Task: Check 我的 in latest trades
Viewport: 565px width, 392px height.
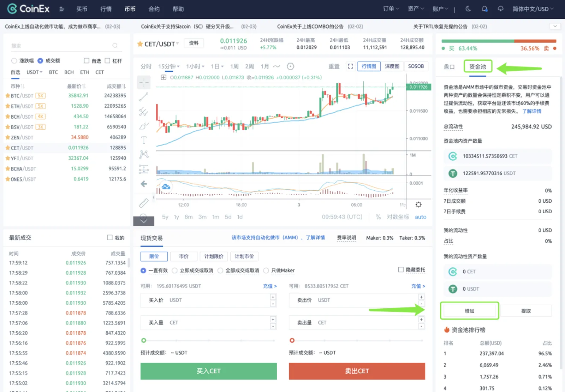Action: 110,238
